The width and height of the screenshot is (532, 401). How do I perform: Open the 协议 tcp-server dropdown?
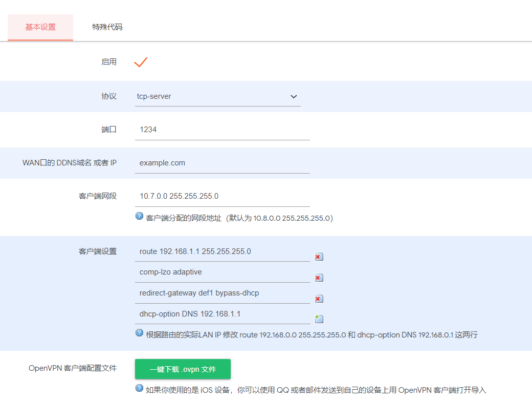pyautogui.click(x=217, y=96)
